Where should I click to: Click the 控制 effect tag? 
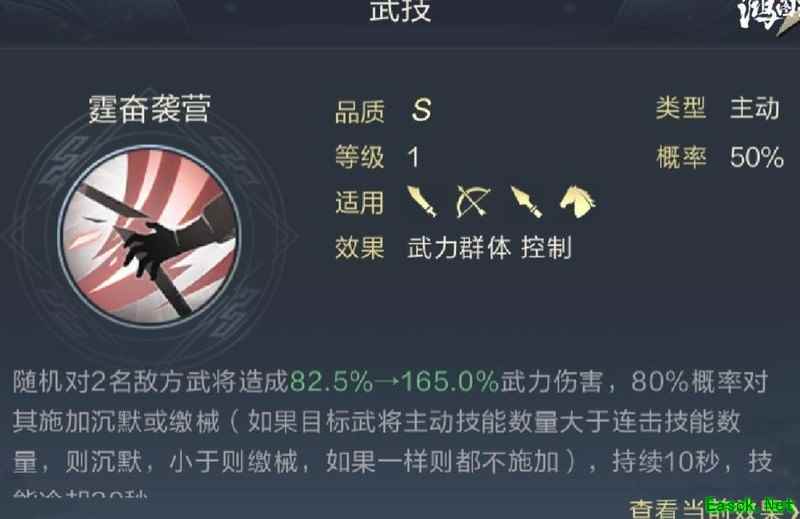coord(546,248)
